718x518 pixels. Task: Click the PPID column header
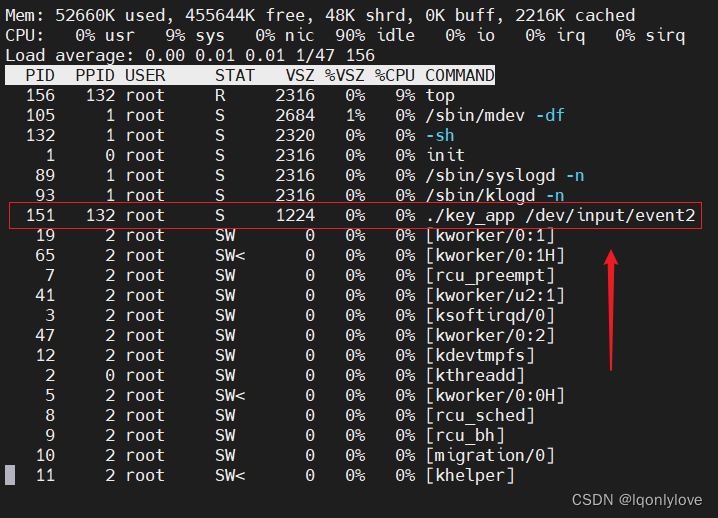95,75
